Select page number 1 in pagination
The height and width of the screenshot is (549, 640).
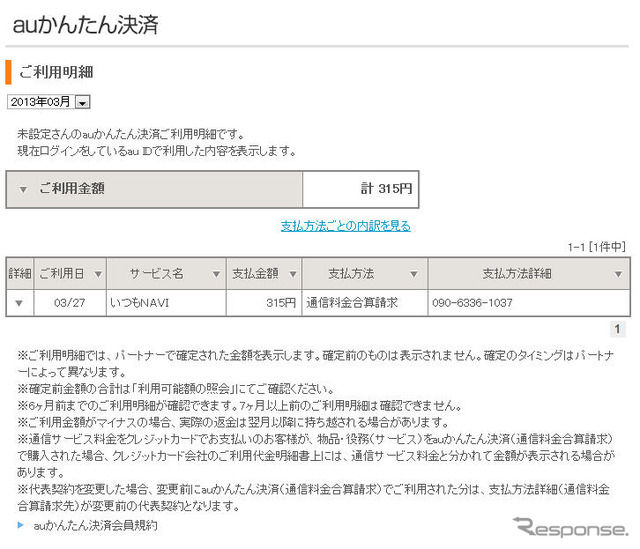point(617,329)
